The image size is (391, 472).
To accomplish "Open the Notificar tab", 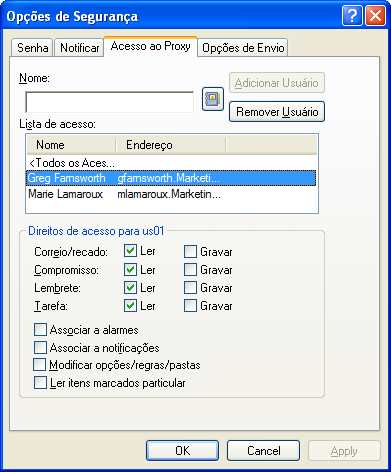I will tap(79, 48).
